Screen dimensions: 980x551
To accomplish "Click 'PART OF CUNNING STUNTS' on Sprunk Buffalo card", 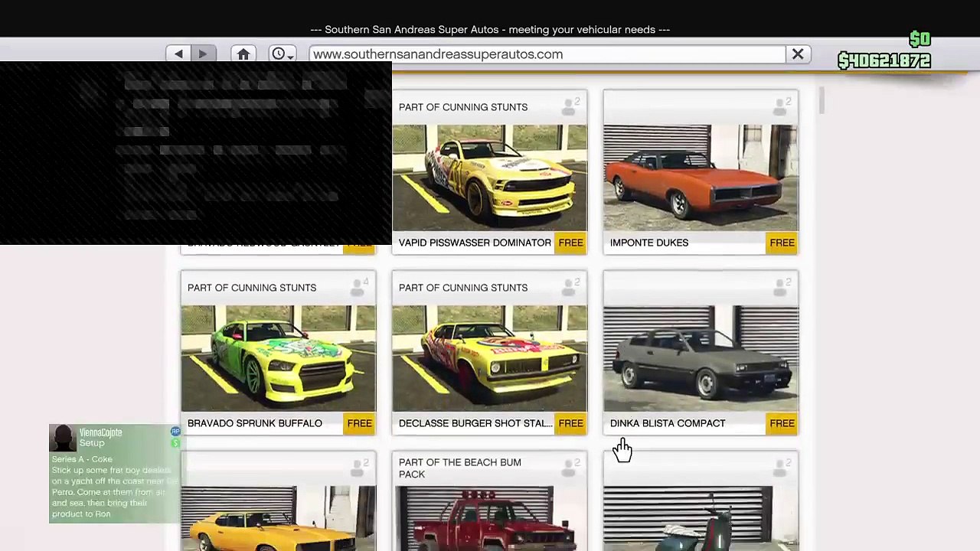I will pos(252,288).
